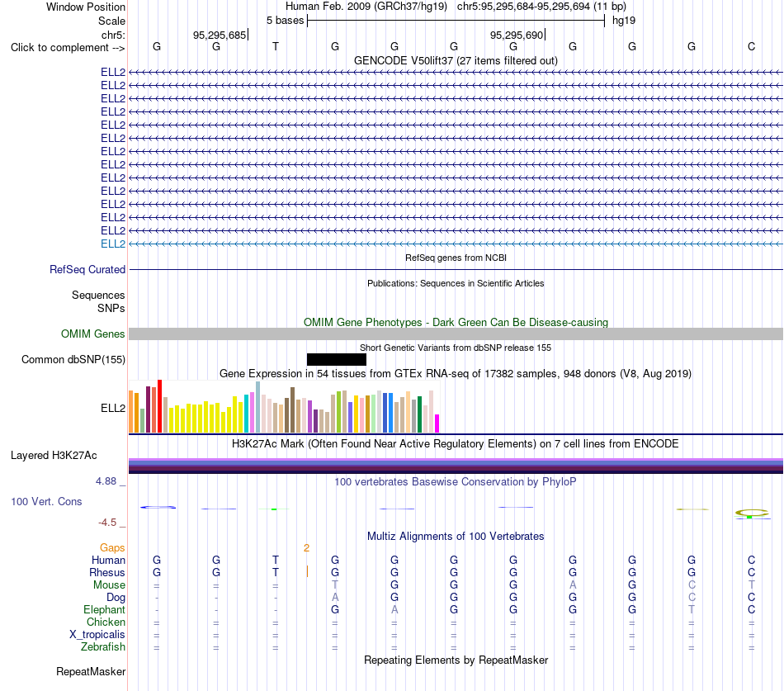
Task: Click the red bar in GTEx expression chart
Action: pos(159,406)
